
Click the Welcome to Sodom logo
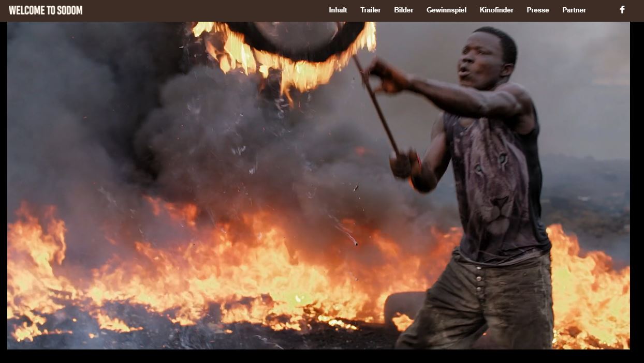46,10
